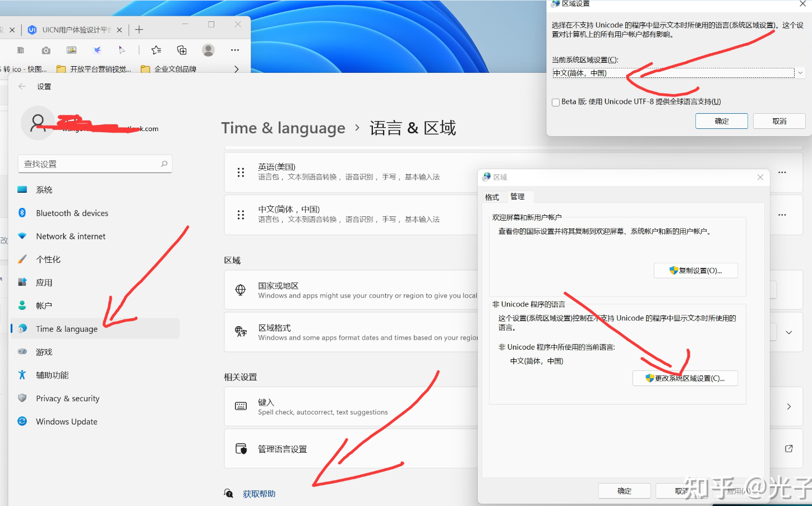Click the browser profile avatar icon
This screenshot has width=812, height=506.
click(208, 50)
